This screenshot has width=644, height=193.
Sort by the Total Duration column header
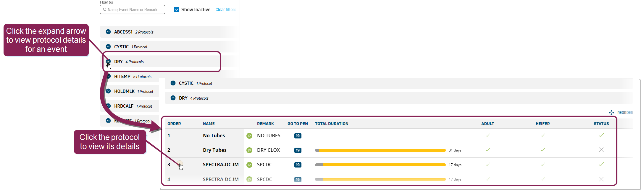[331, 124]
